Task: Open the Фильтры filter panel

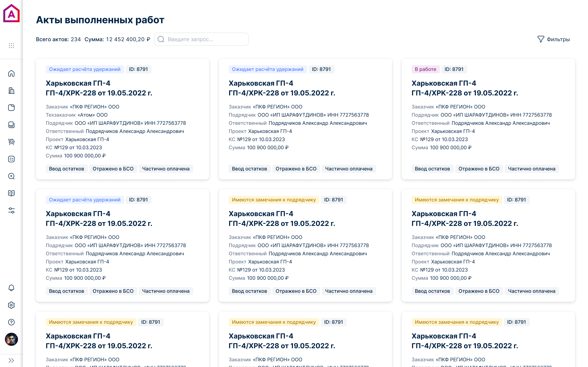Action: [x=553, y=39]
